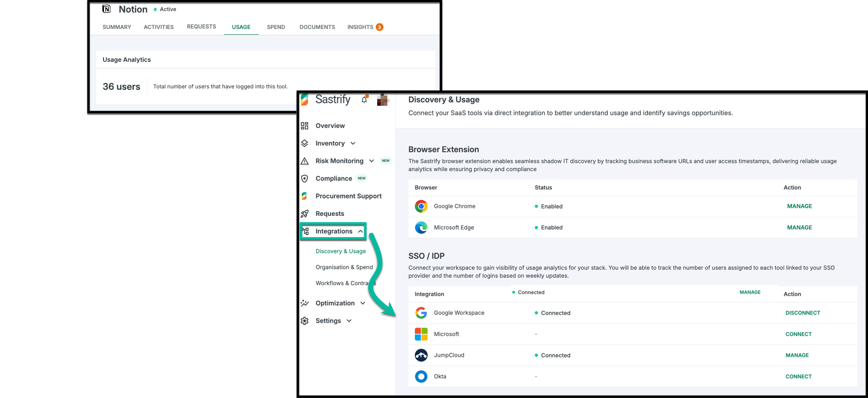This screenshot has width=868, height=398.
Task: Click the Sastrify logo in the sidebar
Action: pyautogui.click(x=325, y=99)
